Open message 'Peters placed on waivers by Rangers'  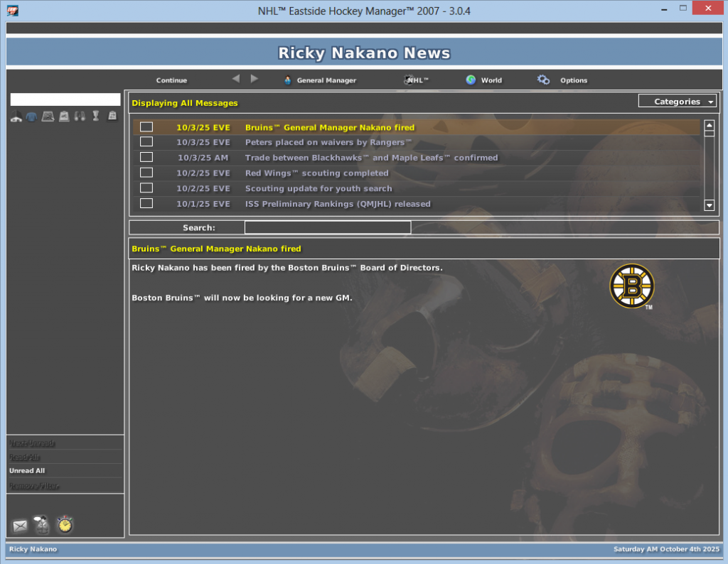(x=328, y=142)
